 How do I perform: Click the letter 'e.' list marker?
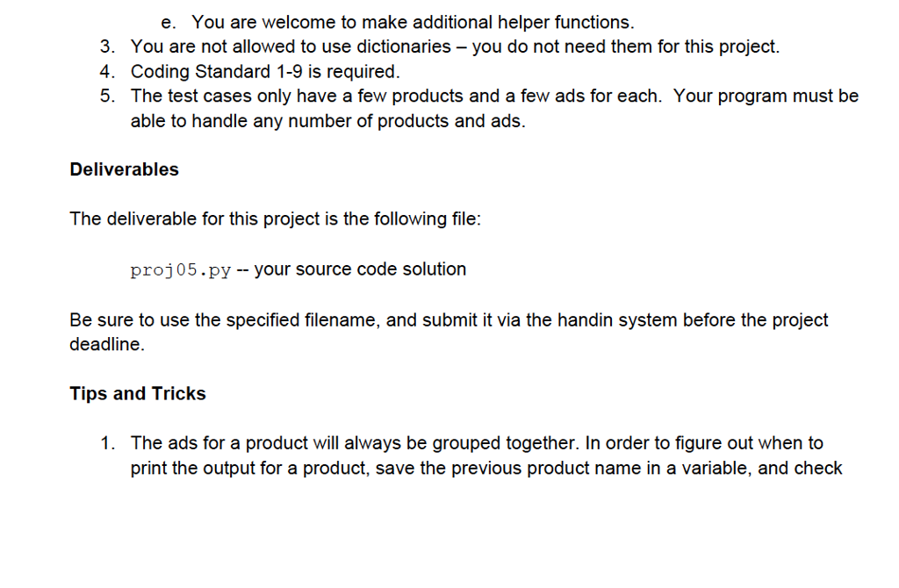168,22
